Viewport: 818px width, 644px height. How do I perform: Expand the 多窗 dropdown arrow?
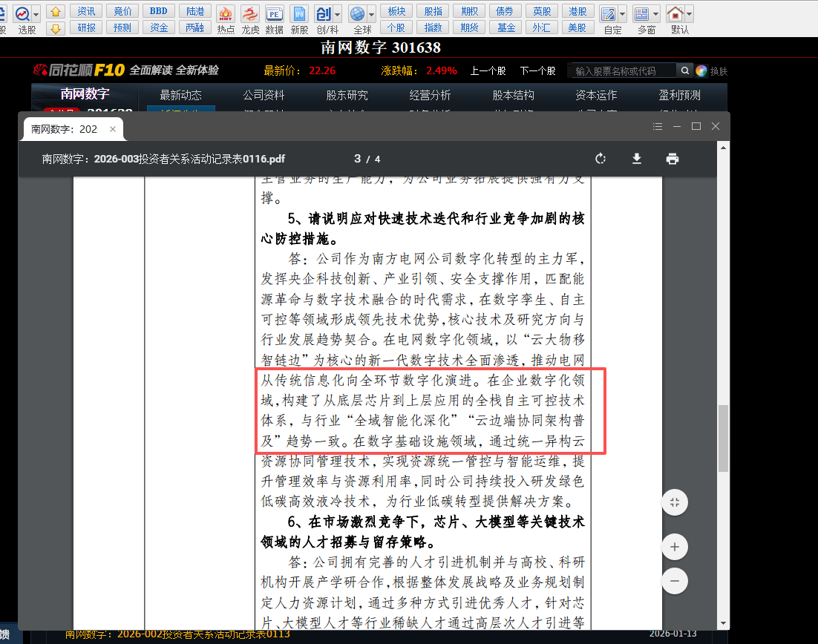tap(655, 15)
